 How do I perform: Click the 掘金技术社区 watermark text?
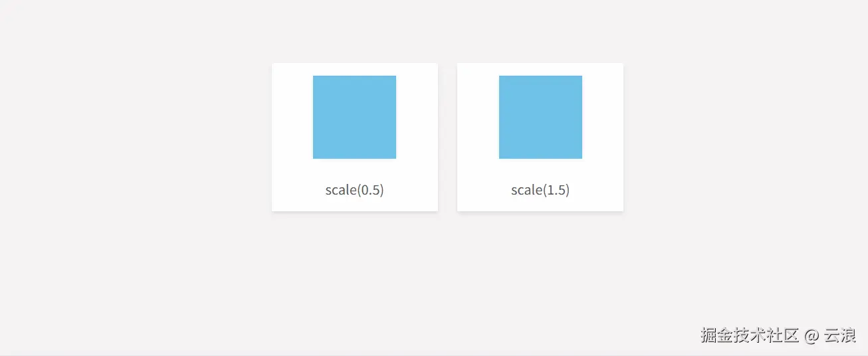coord(749,335)
